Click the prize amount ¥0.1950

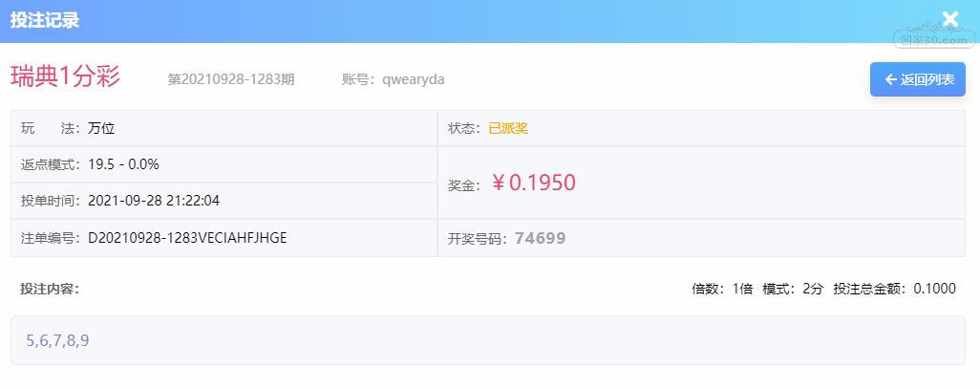click(533, 183)
